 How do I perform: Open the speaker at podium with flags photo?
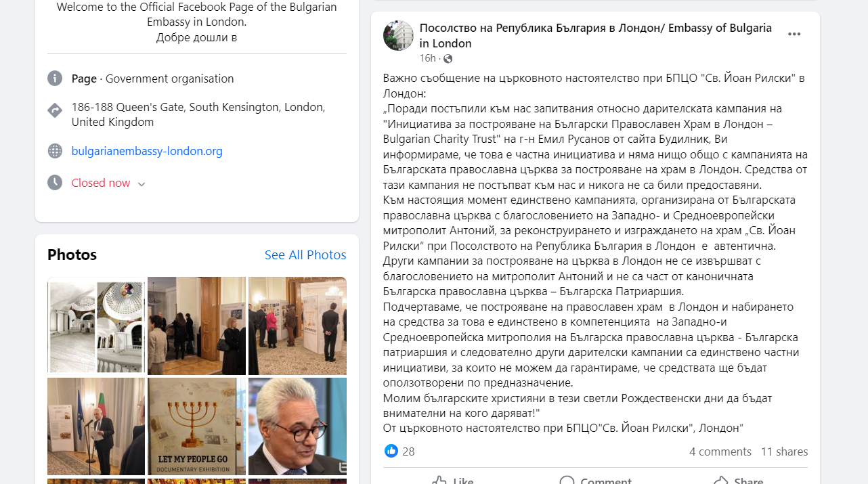96,426
